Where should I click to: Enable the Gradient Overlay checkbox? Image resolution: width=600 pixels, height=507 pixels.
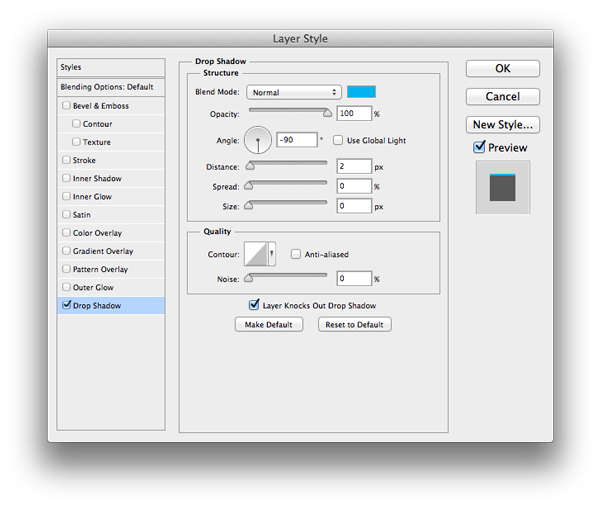tap(66, 251)
